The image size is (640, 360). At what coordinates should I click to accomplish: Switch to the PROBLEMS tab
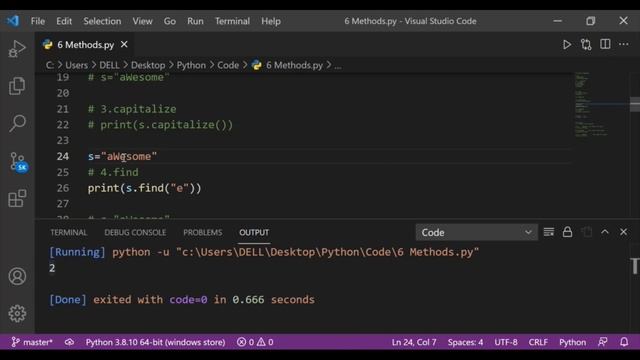click(x=202, y=233)
